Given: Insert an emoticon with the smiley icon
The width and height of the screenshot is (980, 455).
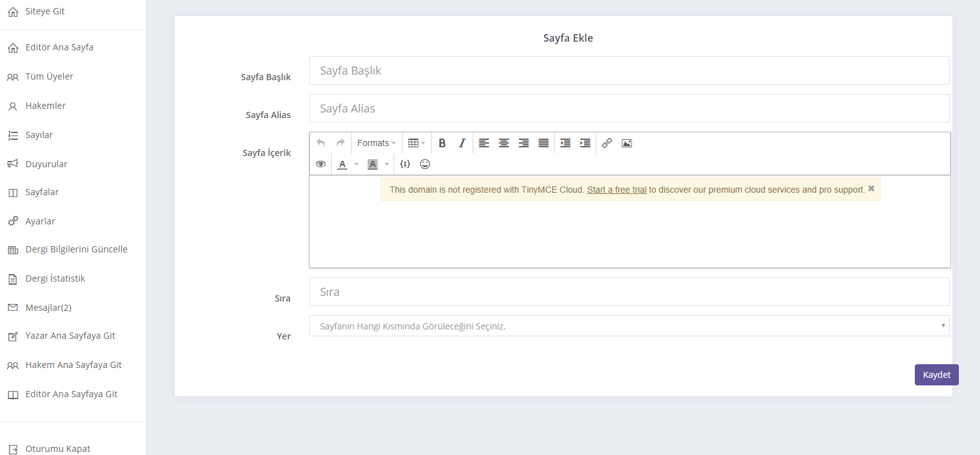Looking at the screenshot, I should tap(425, 164).
